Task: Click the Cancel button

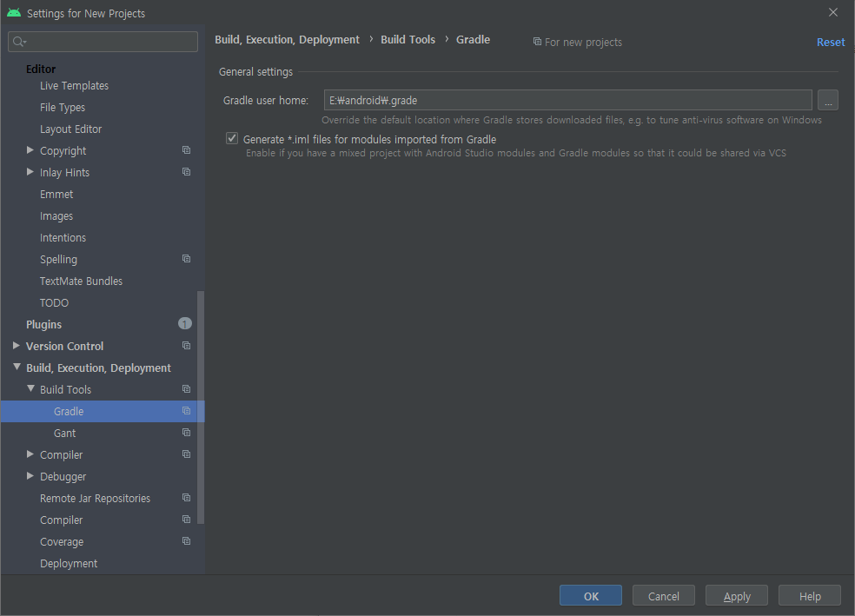Action: (664, 596)
